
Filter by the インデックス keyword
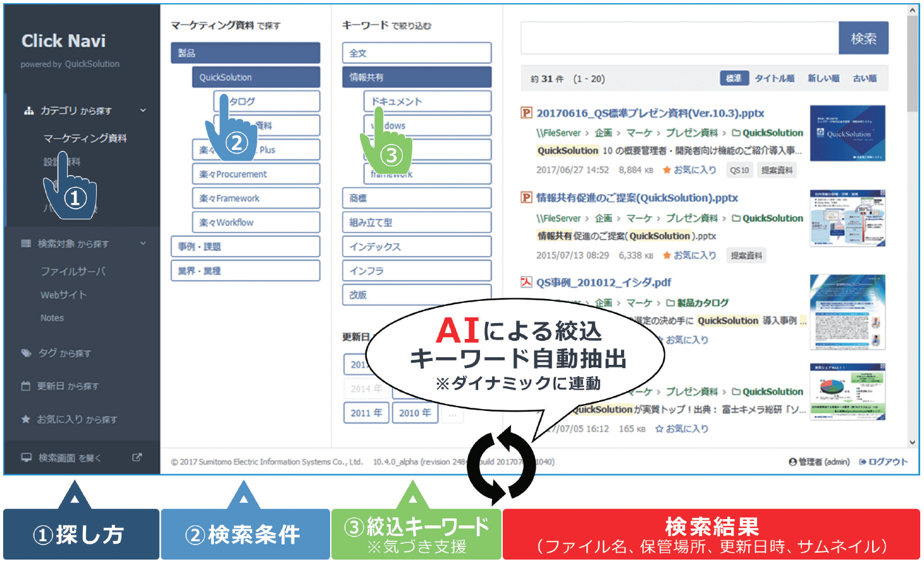pyautogui.click(x=416, y=247)
